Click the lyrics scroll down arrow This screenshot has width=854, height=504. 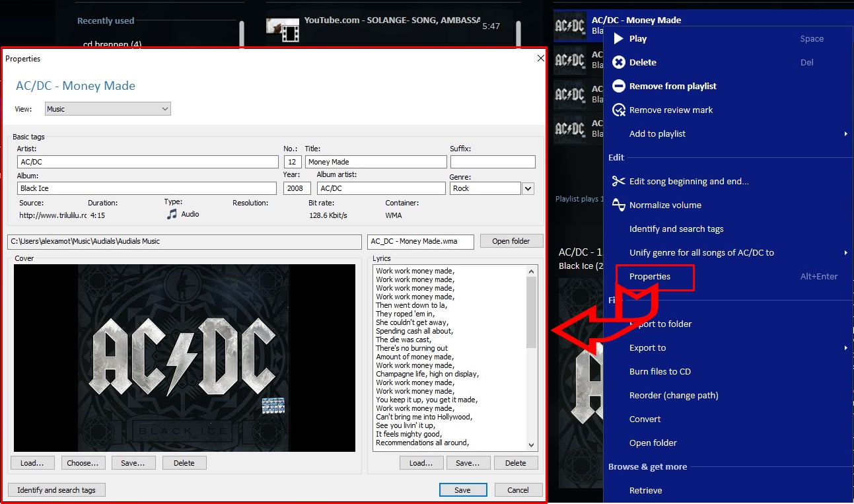532,445
